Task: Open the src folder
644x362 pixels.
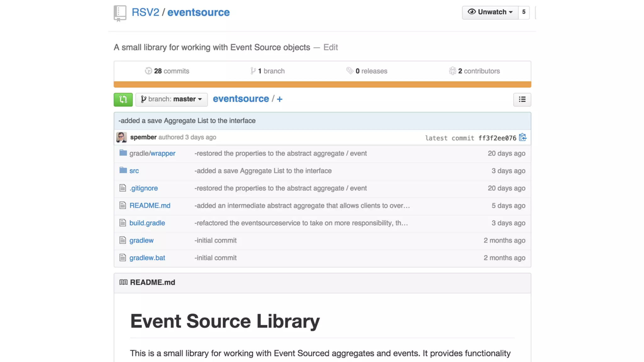Action: 134,171
